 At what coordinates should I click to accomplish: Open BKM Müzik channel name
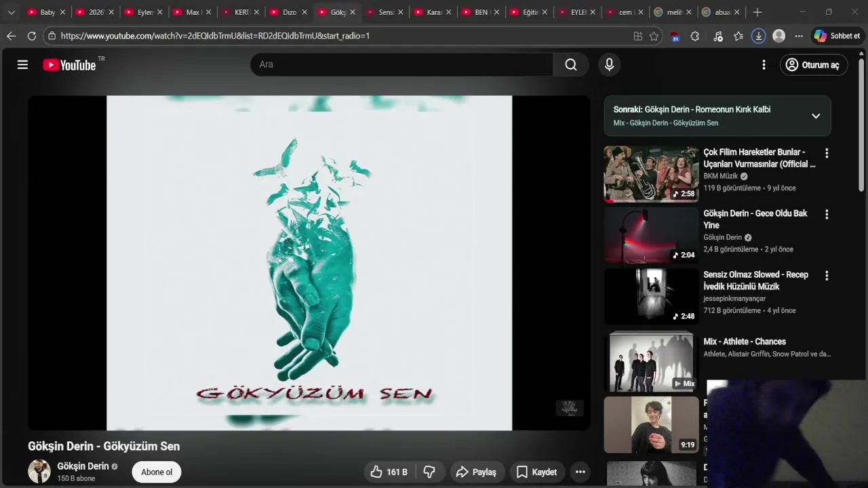coord(720,176)
